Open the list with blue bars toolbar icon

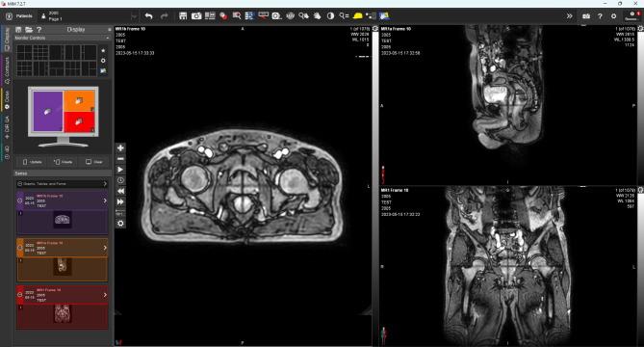[x=249, y=16]
